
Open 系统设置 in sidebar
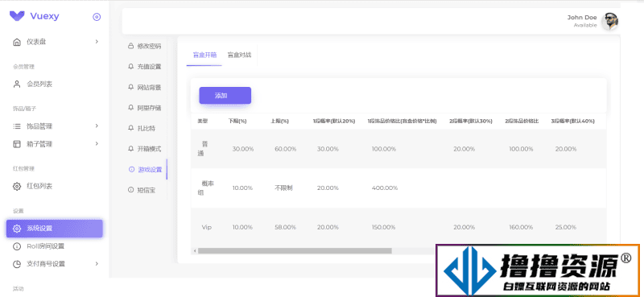click(54, 229)
